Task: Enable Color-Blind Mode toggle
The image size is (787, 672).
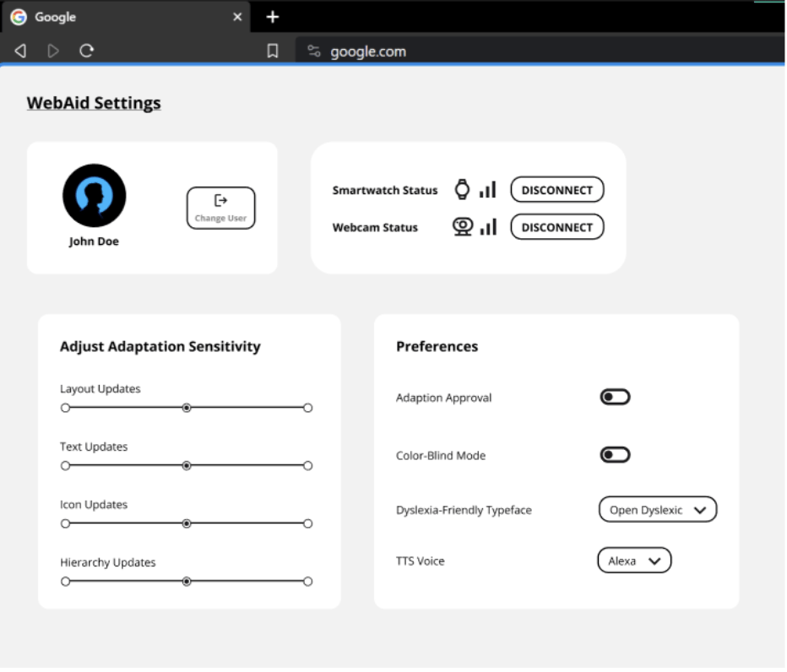Action: tap(615, 455)
